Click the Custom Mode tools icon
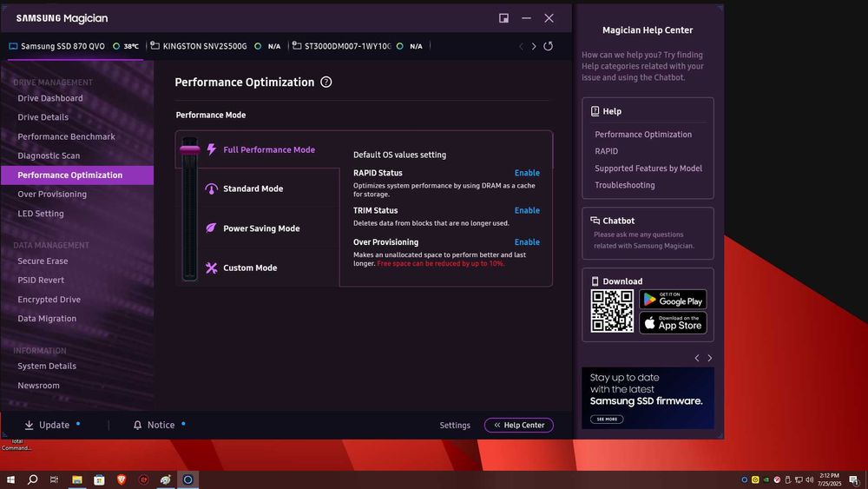This screenshot has width=868, height=489. pyautogui.click(x=211, y=268)
